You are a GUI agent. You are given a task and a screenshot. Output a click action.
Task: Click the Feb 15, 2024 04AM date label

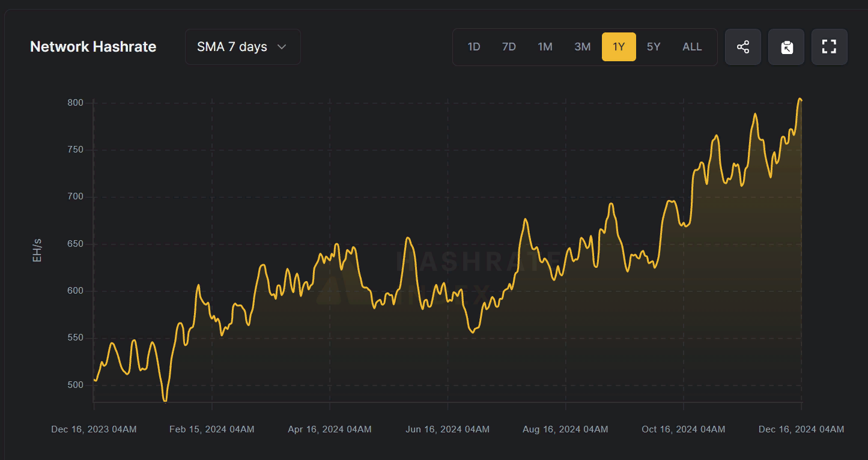click(211, 429)
